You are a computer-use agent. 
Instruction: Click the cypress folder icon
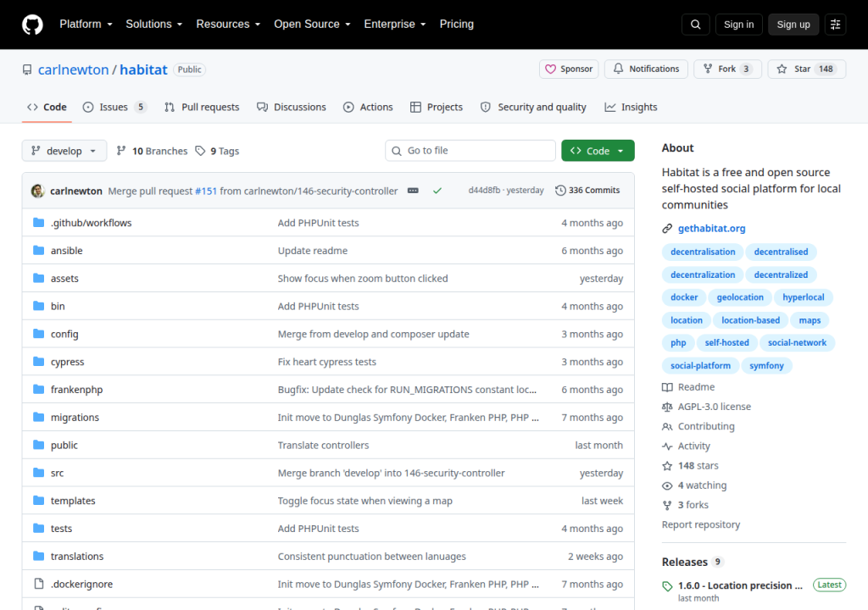pos(38,362)
